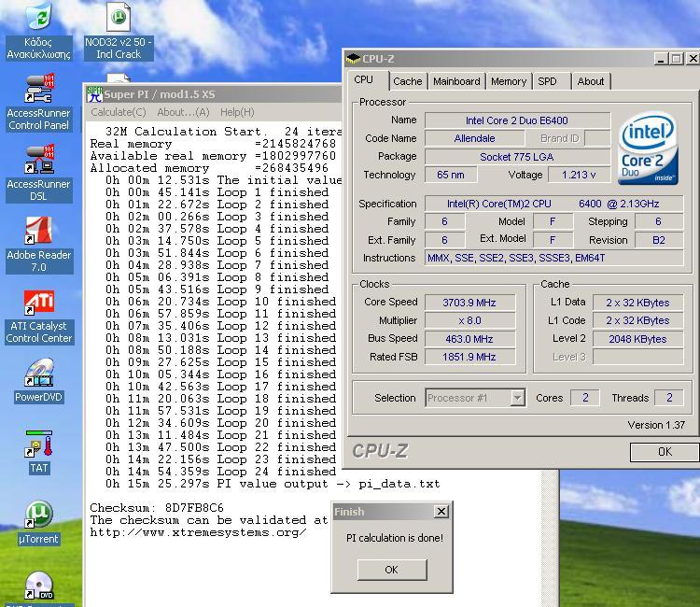This screenshot has height=607, width=700.
Task: Open Adobe Reader 7.0 shortcut
Action: pyautogui.click(x=39, y=245)
